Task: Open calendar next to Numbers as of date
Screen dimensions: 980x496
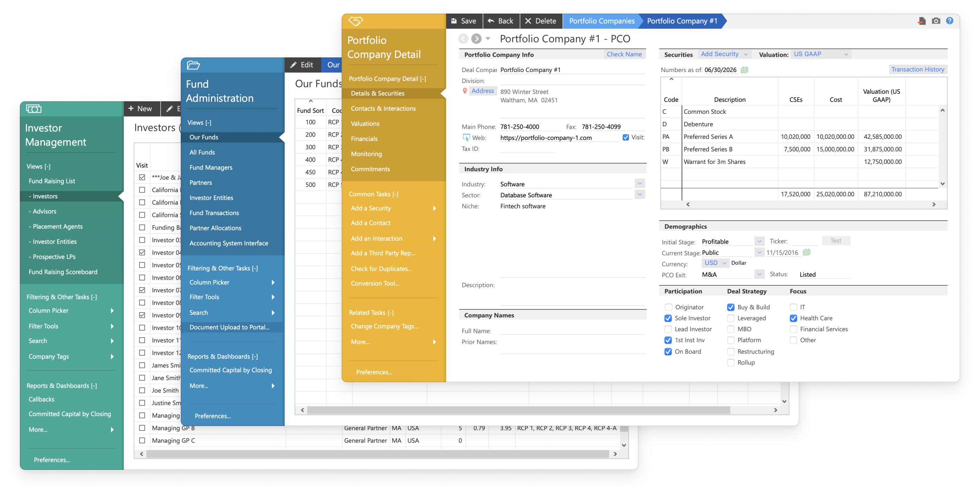Action: pyautogui.click(x=744, y=70)
